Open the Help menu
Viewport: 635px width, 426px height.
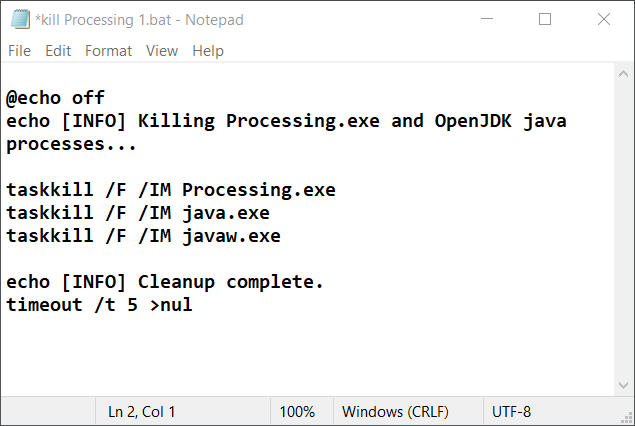point(208,50)
